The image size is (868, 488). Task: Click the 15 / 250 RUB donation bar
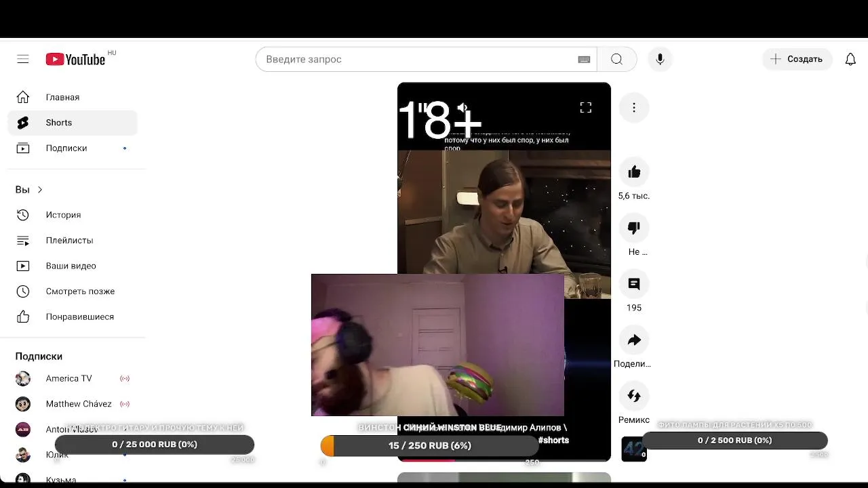pyautogui.click(x=429, y=445)
